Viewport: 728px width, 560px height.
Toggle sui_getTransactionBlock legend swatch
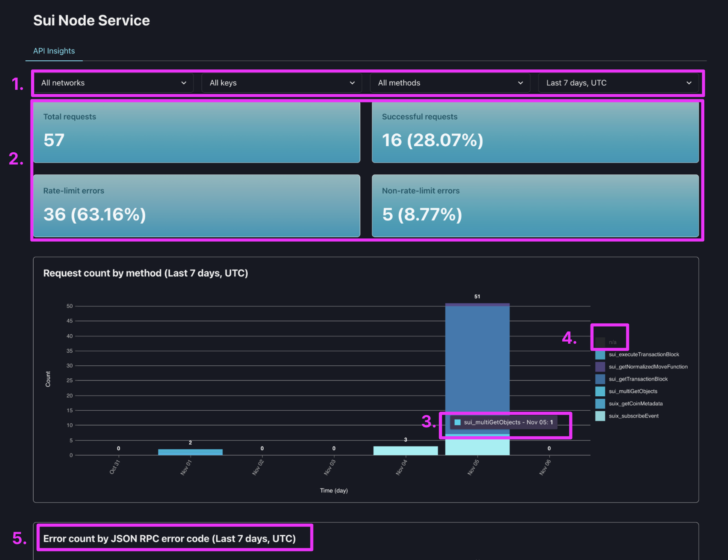pyautogui.click(x=600, y=379)
